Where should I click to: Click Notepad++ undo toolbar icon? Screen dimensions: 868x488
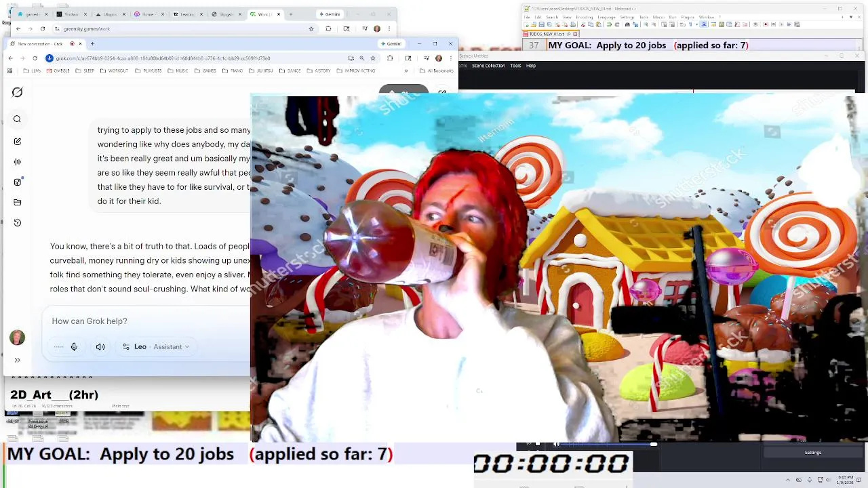coord(609,24)
